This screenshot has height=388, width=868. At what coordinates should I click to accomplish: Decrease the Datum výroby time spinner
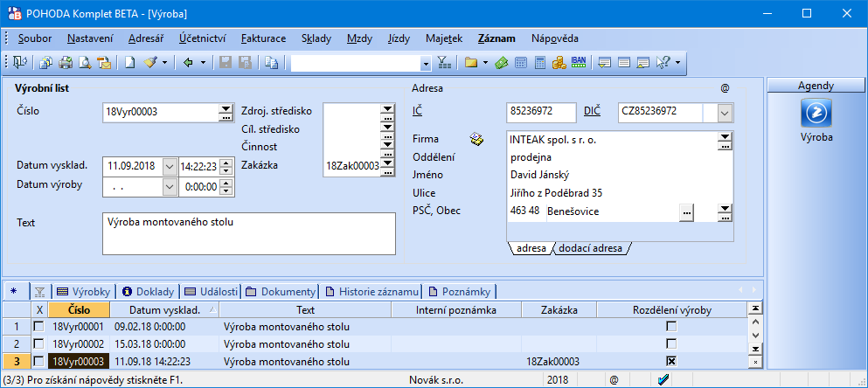[226, 191]
